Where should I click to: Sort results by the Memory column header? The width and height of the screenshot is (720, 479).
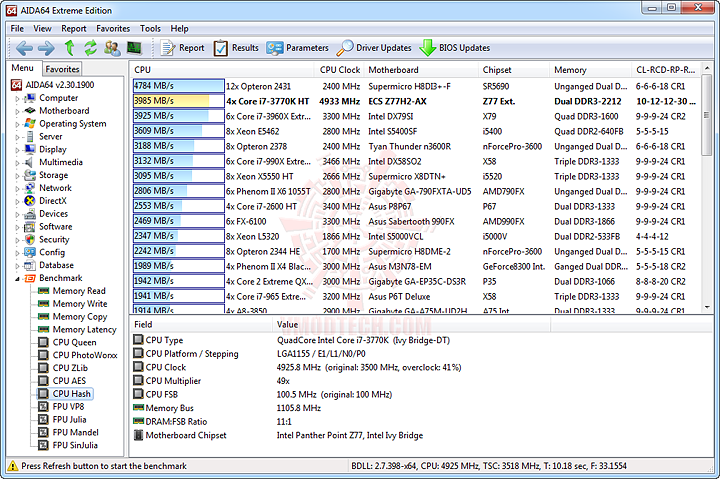click(591, 70)
